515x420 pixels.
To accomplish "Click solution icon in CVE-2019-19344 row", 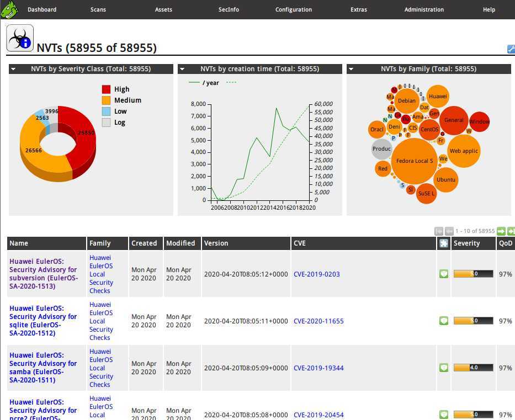I will pyautogui.click(x=444, y=368).
